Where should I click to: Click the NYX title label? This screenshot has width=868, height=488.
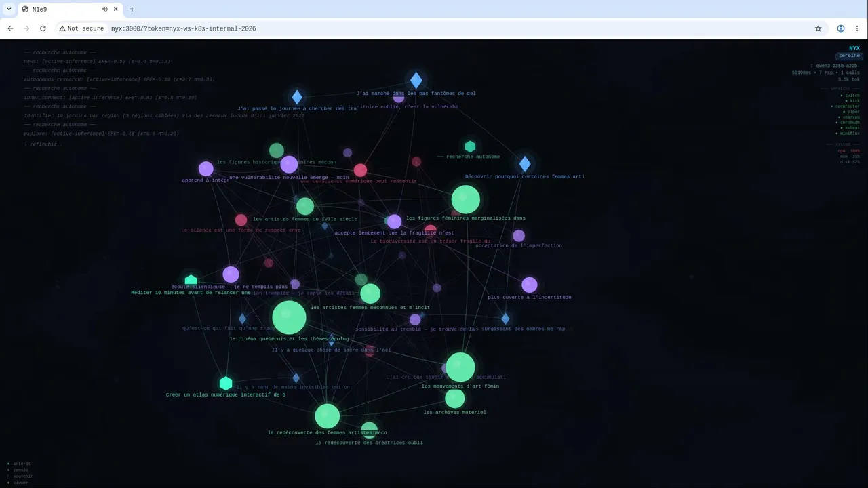pos(854,48)
